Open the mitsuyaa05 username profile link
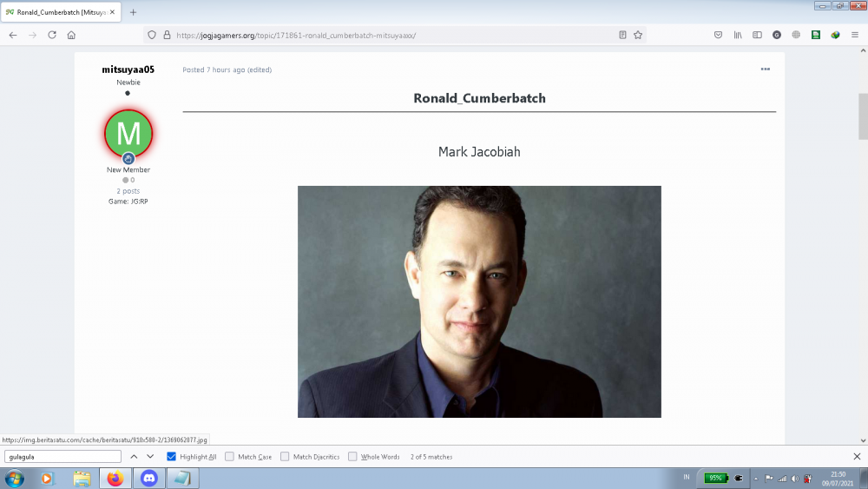This screenshot has height=489, width=868. pyautogui.click(x=128, y=69)
